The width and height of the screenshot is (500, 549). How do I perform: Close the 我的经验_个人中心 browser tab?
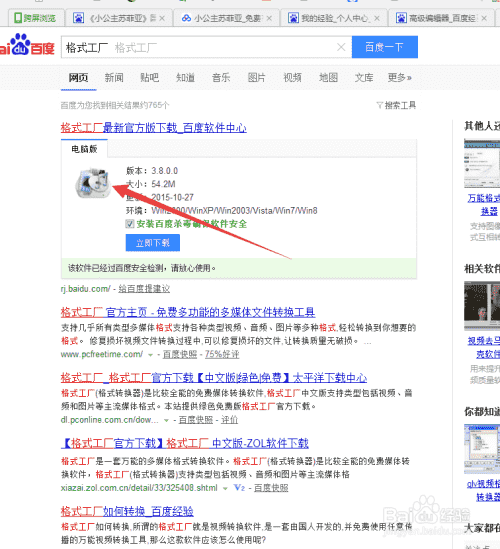377,18
